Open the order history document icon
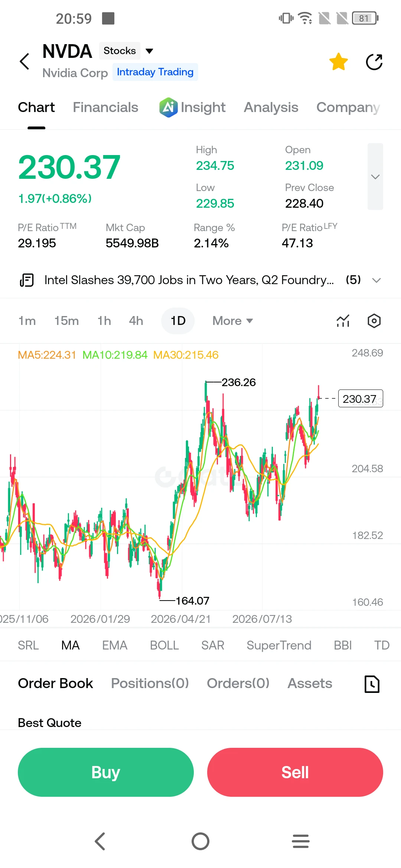This screenshot has width=401, height=868. 372,684
